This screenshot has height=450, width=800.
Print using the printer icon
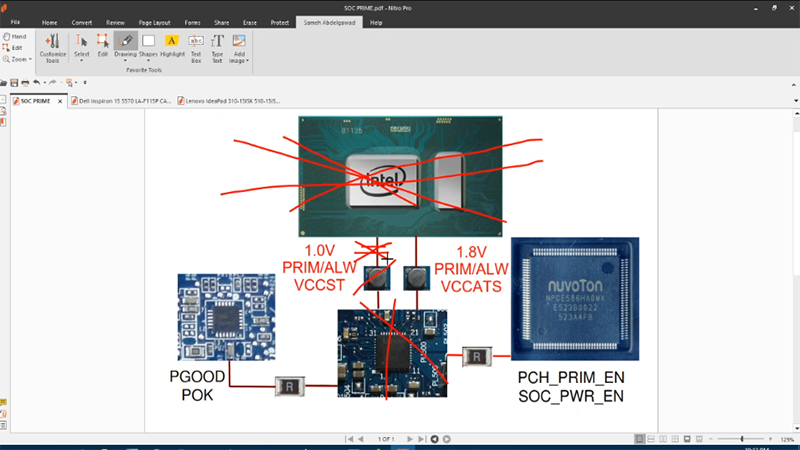25,83
